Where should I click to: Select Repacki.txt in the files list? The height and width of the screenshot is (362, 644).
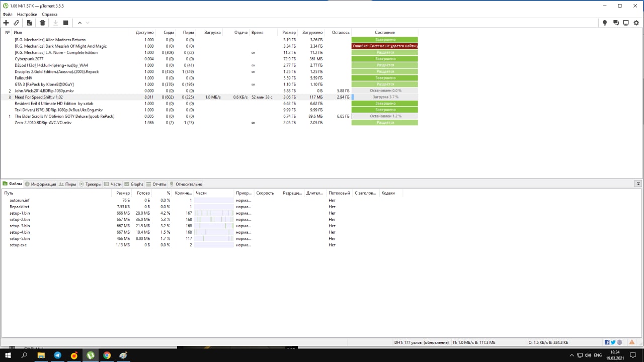pos(20,207)
